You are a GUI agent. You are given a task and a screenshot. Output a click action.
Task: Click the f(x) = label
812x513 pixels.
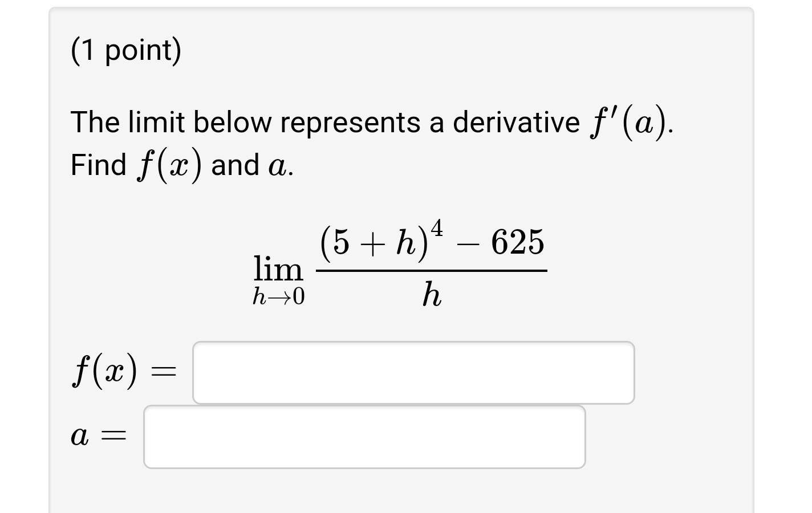[x=123, y=370]
